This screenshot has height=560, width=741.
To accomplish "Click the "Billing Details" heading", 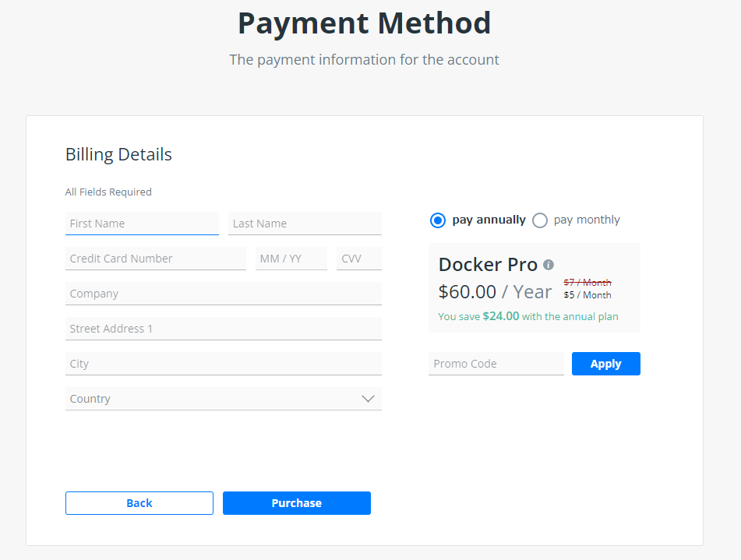I will point(118,154).
